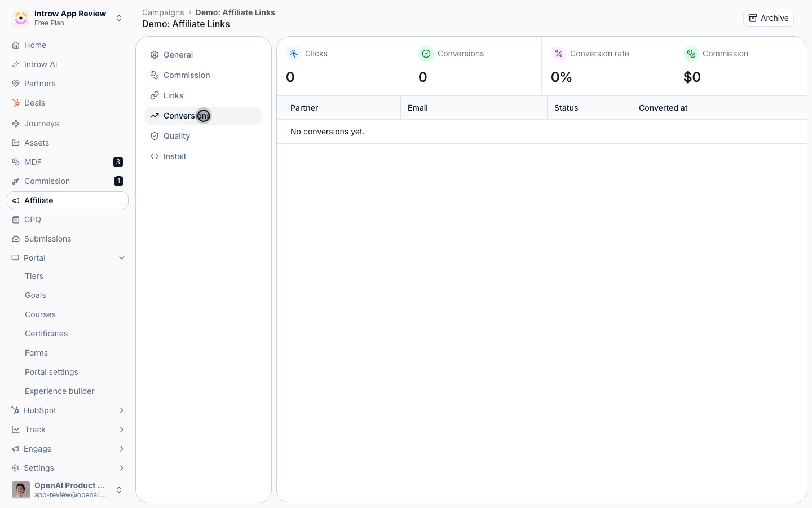The height and width of the screenshot is (508, 812).
Task: Click the Commission badge showing 1
Action: click(118, 181)
